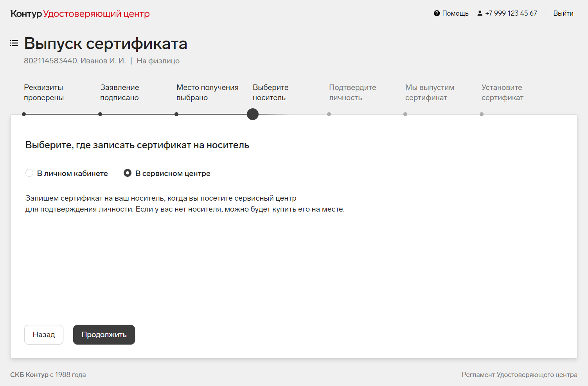Image resolution: width=588 pixels, height=386 pixels.
Task: Click the 'На физлицо' label
Action: pos(158,61)
